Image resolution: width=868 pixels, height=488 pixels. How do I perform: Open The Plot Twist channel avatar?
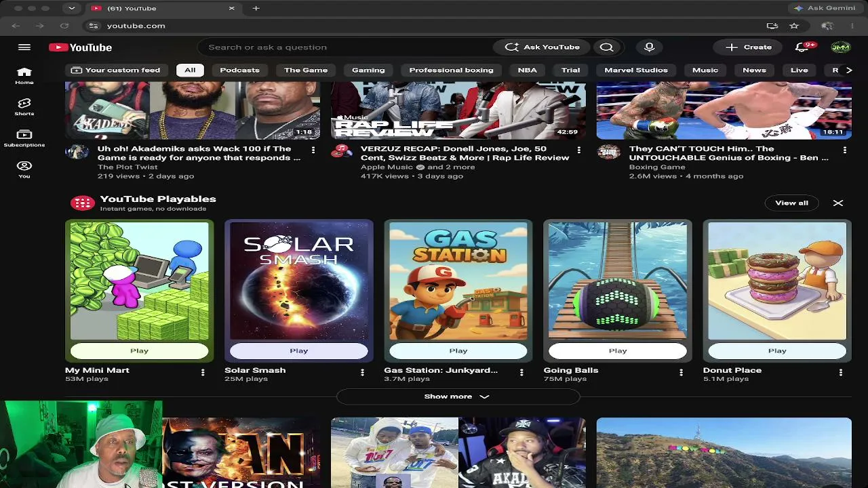coord(77,152)
